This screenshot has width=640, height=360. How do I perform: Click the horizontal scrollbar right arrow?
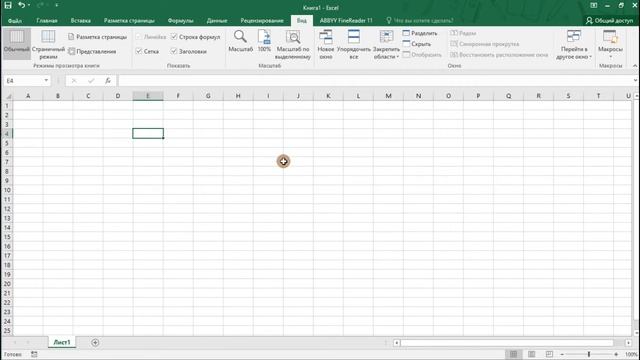pyautogui.click(x=628, y=343)
